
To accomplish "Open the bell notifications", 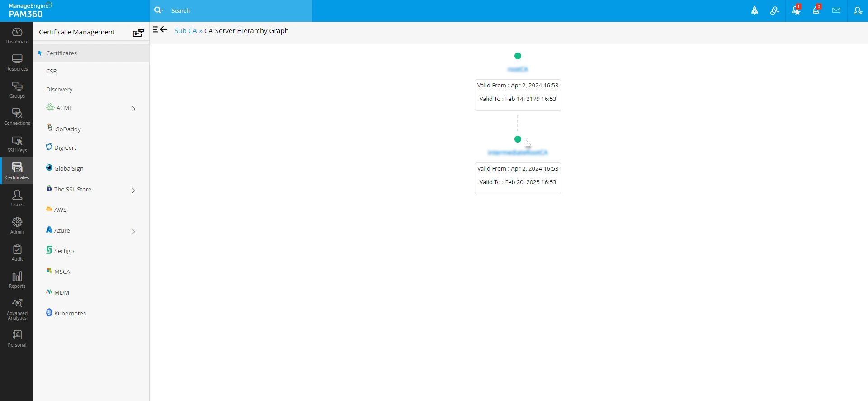I will (816, 10).
